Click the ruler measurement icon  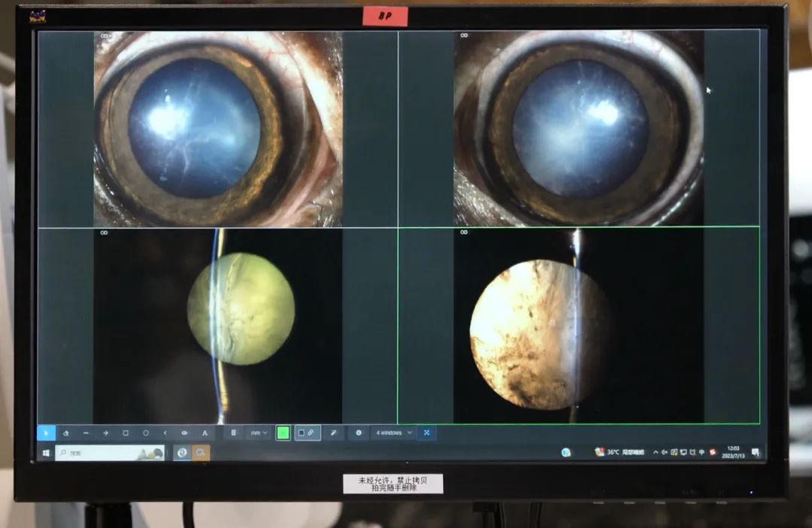click(234, 432)
